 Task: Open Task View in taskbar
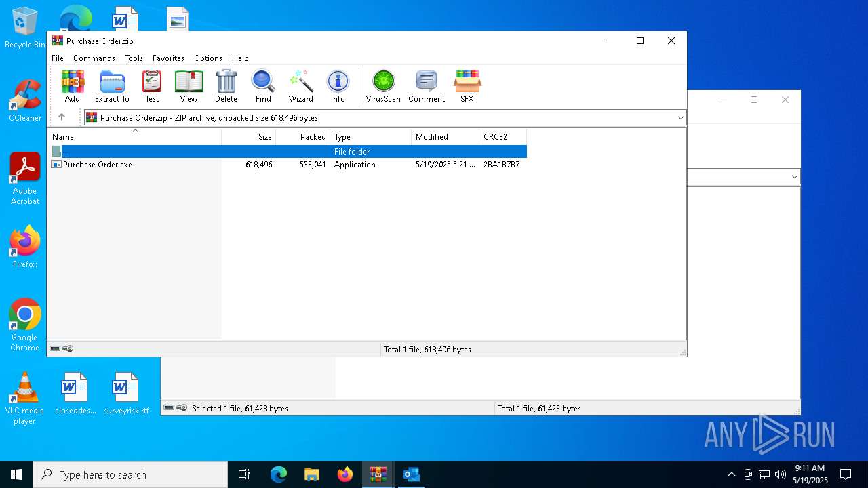click(x=244, y=474)
